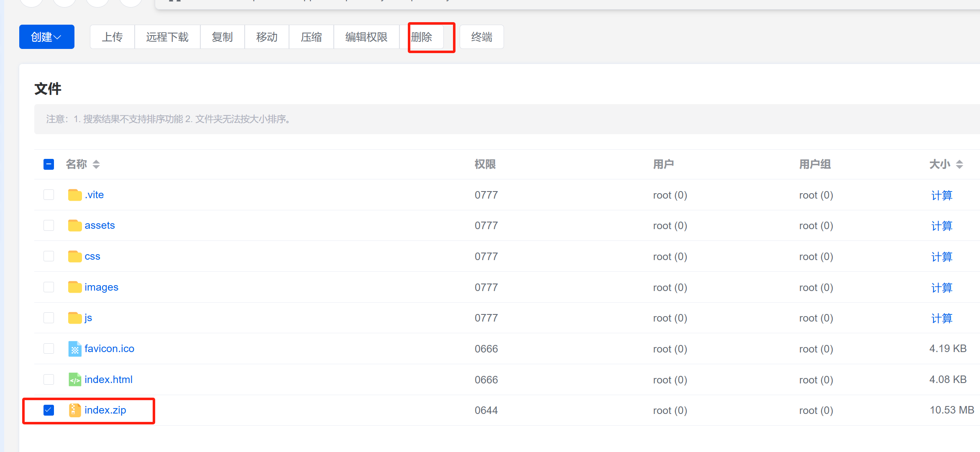Click the .vite folder icon

click(x=74, y=195)
